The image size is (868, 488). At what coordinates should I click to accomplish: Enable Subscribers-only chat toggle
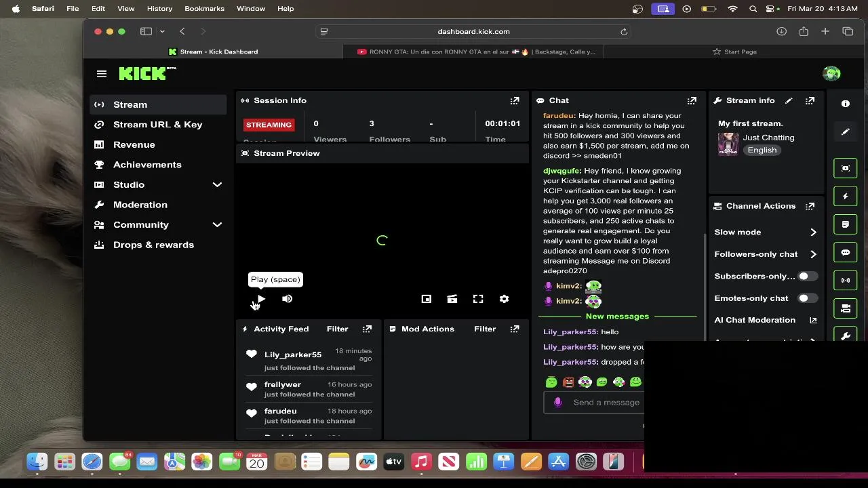(x=807, y=276)
